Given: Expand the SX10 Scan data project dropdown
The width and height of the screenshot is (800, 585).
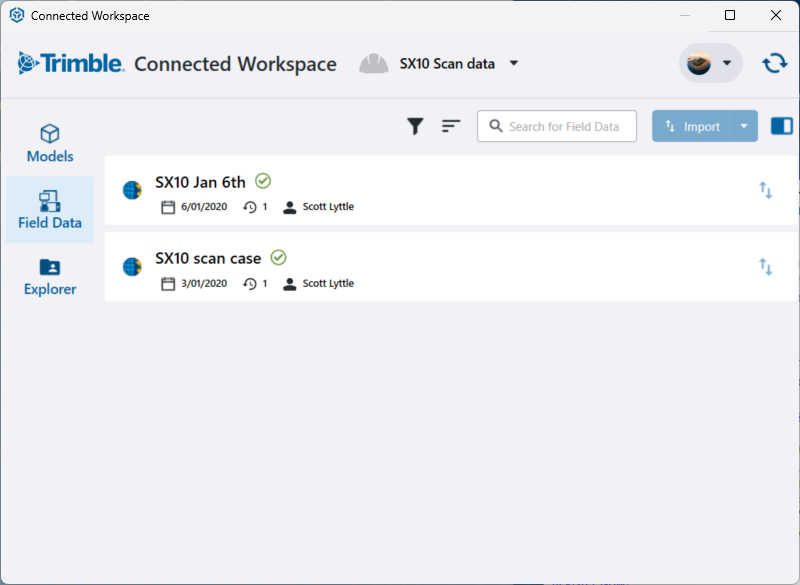Looking at the screenshot, I should click(514, 64).
